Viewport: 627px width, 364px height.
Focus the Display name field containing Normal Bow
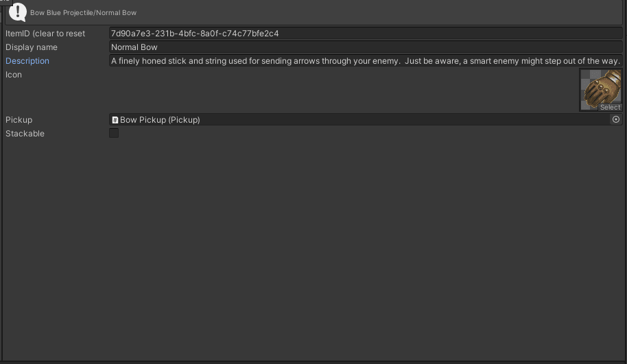pyautogui.click(x=365, y=47)
